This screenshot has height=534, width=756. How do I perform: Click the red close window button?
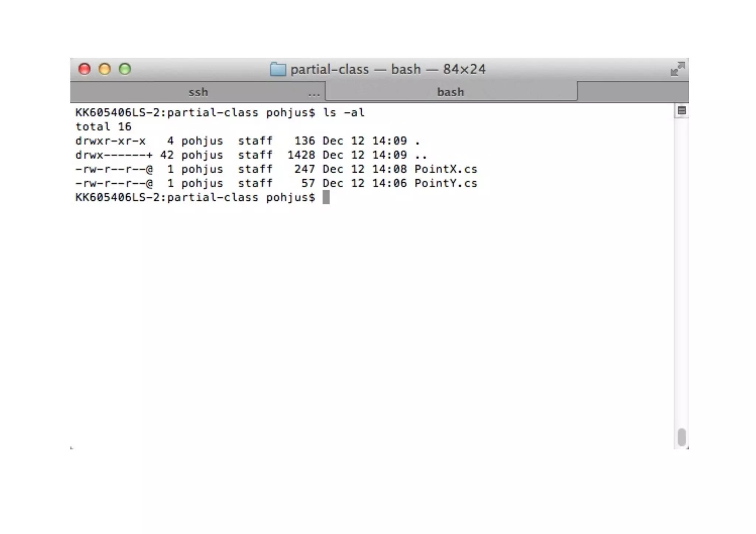pyautogui.click(x=85, y=69)
